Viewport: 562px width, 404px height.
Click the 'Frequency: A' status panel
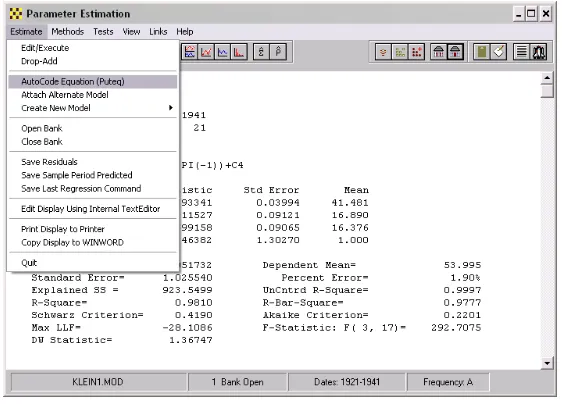pyautogui.click(x=448, y=382)
